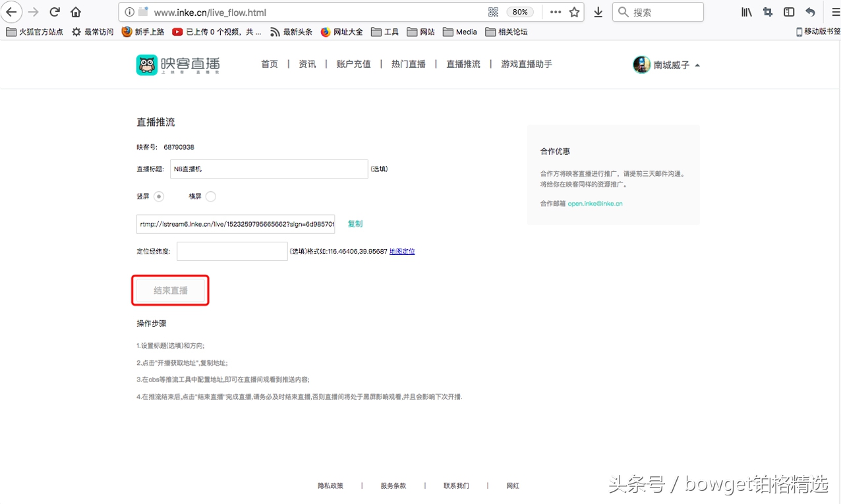Open the 账户充值 navigation item
The width and height of the screenshot is (841, 504).
click(x=353, y=64)
